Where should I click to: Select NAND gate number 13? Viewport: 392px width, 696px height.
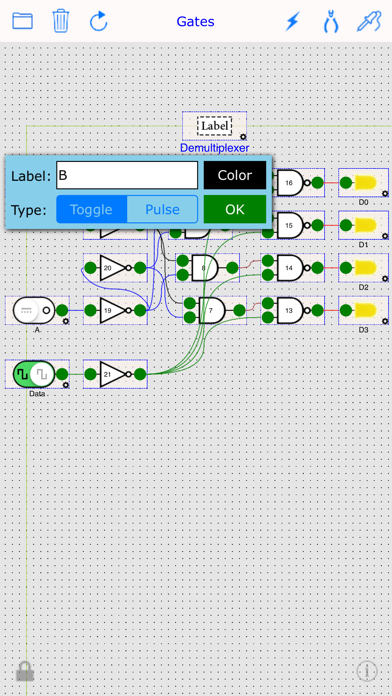tap(291, 310)
